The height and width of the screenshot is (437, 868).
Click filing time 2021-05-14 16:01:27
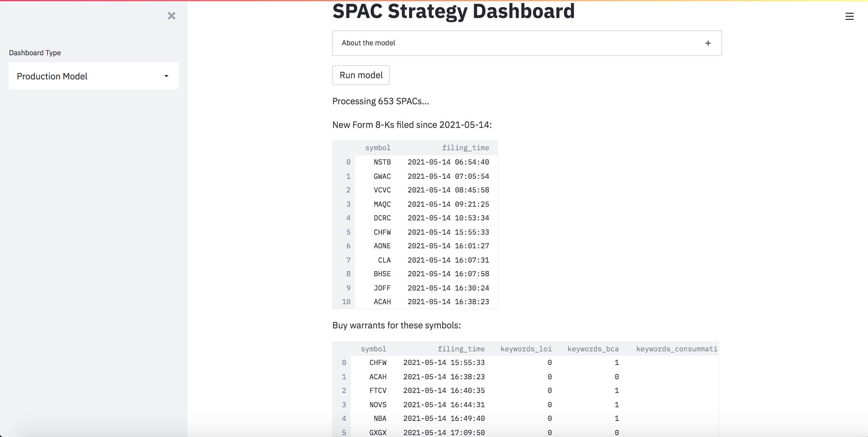[x=448, y=246]
